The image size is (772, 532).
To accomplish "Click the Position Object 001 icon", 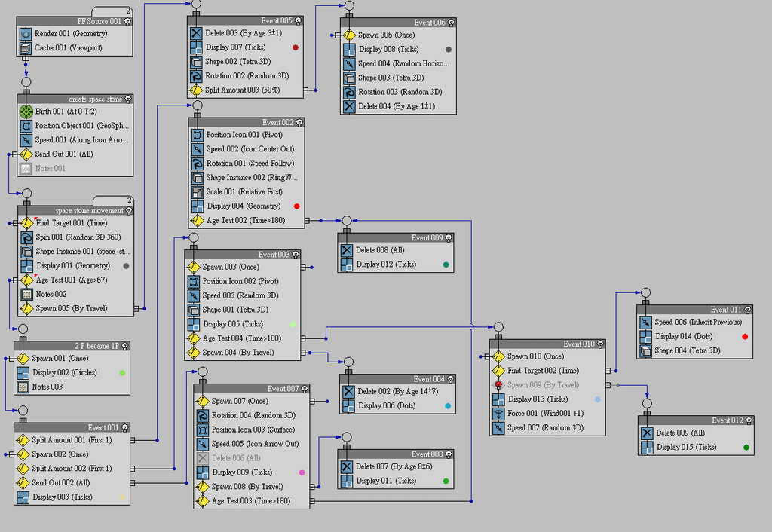I will [26, 126].
